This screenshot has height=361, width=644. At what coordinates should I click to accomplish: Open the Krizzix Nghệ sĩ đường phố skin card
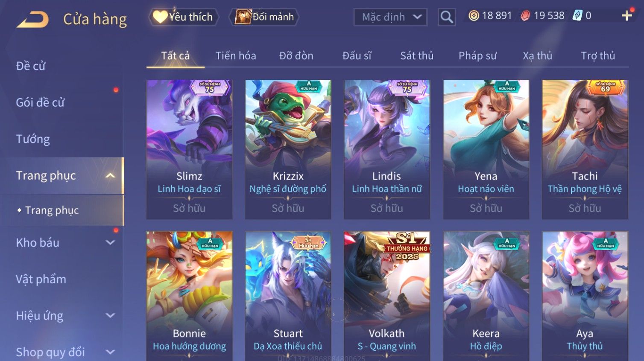point(288,149)
